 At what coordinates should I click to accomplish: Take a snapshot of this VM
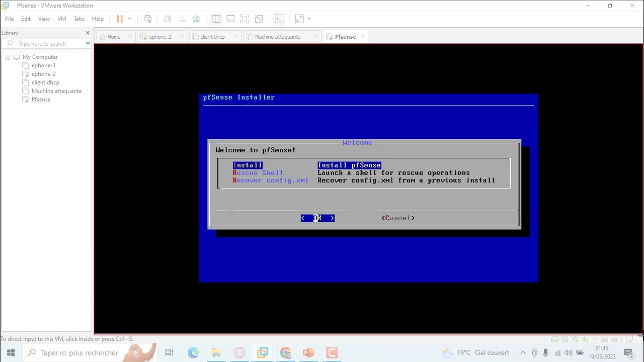click(x=168, y=19)
